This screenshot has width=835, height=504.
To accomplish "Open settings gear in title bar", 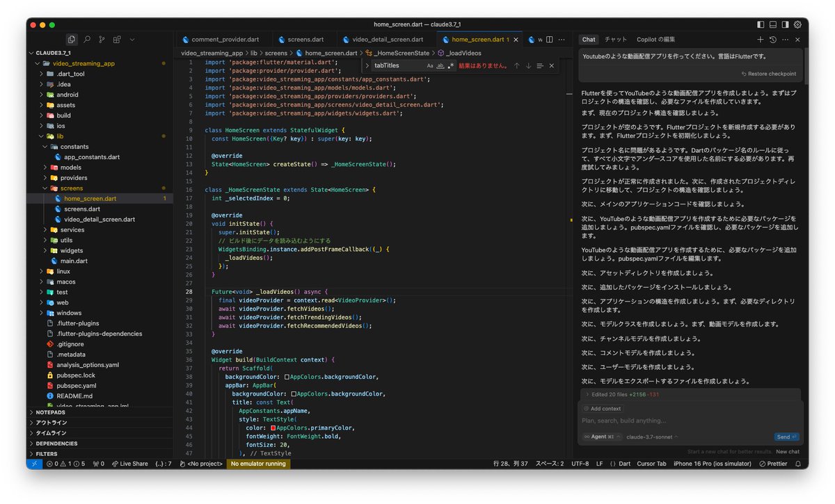I will 798,24.
